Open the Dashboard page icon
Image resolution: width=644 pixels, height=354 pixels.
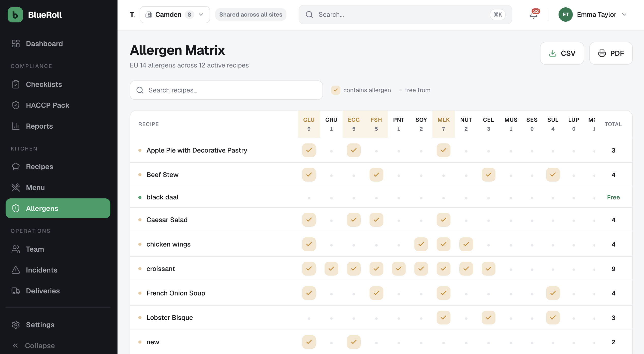pos(16,44)
